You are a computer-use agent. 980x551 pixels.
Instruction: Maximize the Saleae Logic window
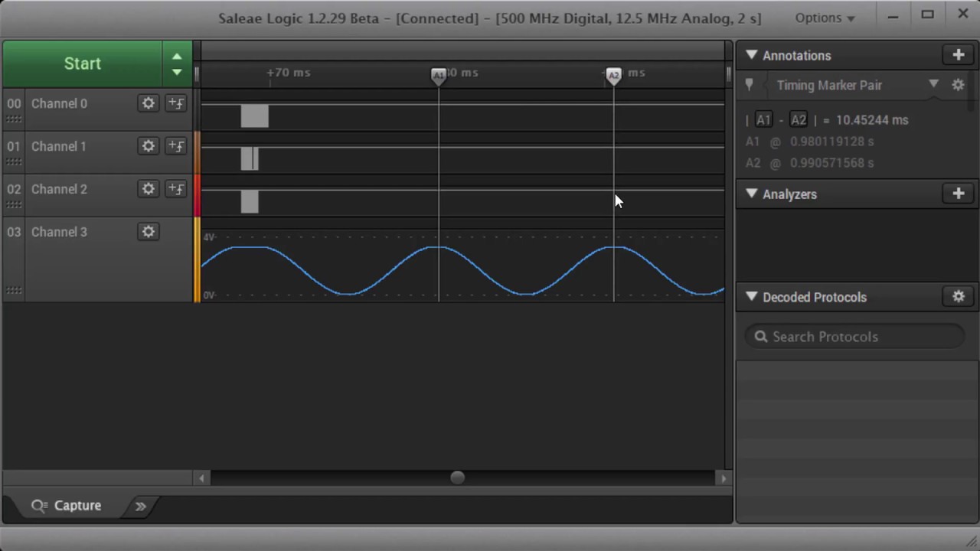click(928, 15)
